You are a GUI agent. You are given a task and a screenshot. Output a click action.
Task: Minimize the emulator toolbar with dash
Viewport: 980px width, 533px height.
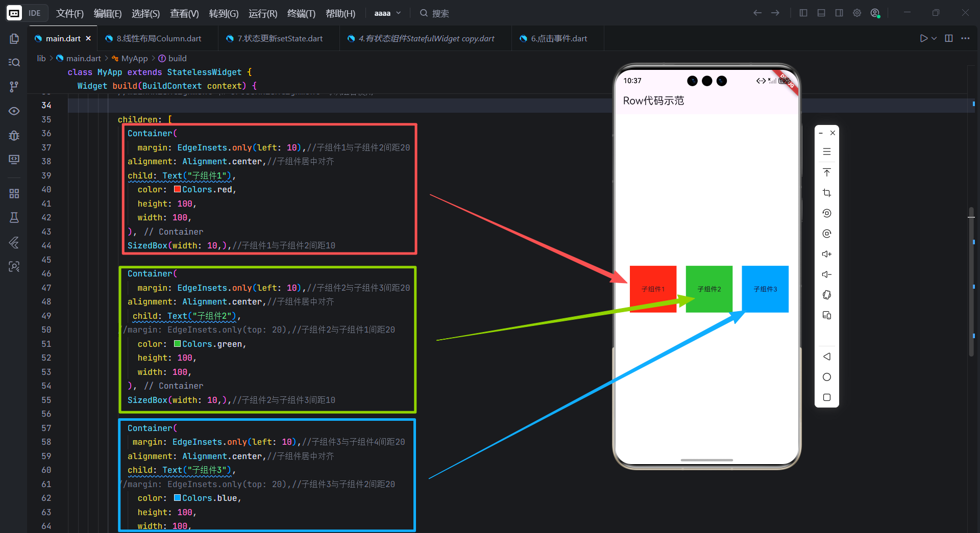pos(821,133)
